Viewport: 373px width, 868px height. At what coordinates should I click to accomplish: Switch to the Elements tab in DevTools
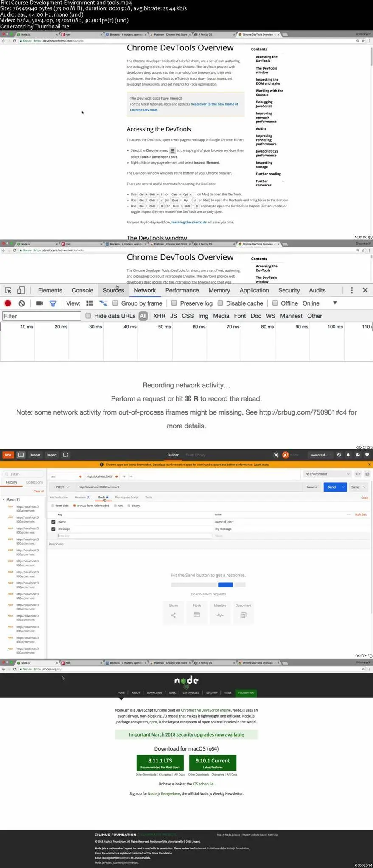[50, 290]
